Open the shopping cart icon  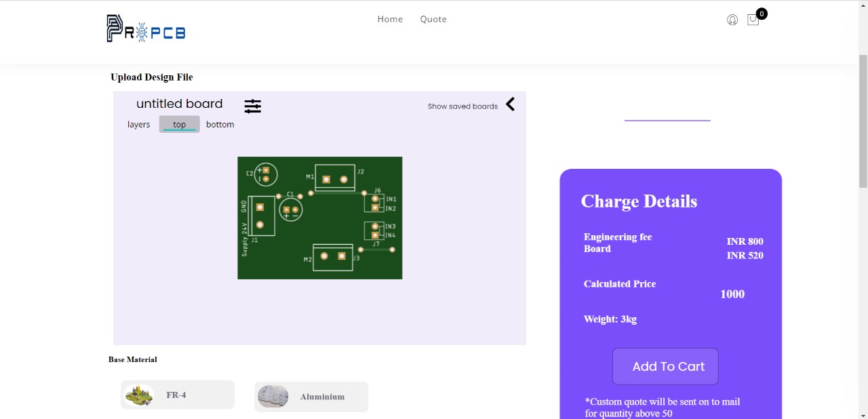pos(753,20)
